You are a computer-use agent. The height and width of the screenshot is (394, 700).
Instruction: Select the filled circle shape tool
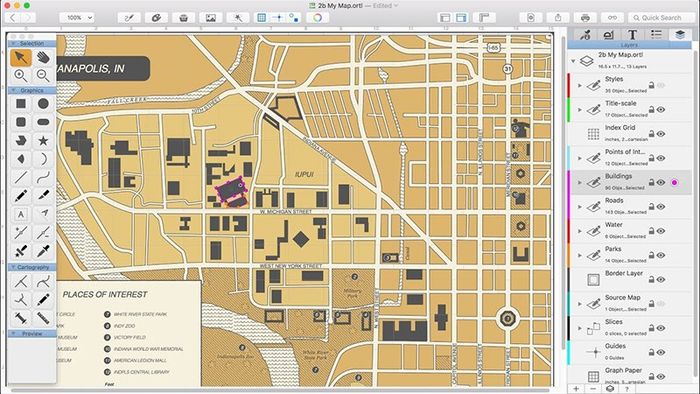coord(43,104)
